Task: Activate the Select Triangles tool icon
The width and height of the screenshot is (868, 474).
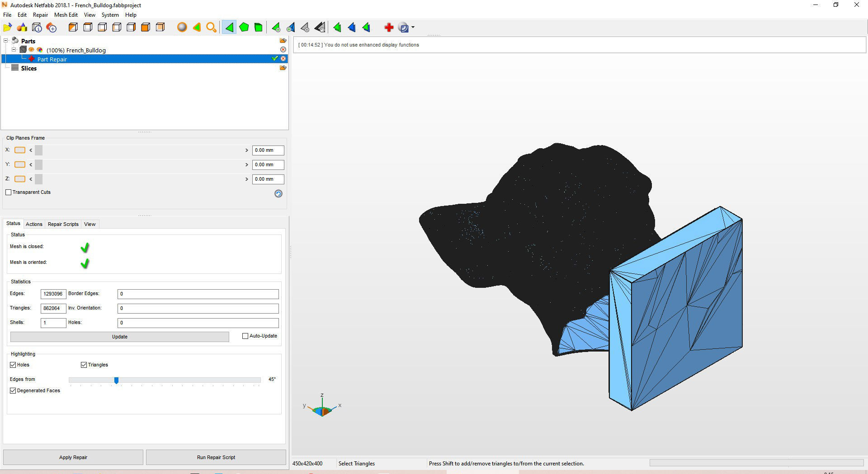Action: [229, 28]
